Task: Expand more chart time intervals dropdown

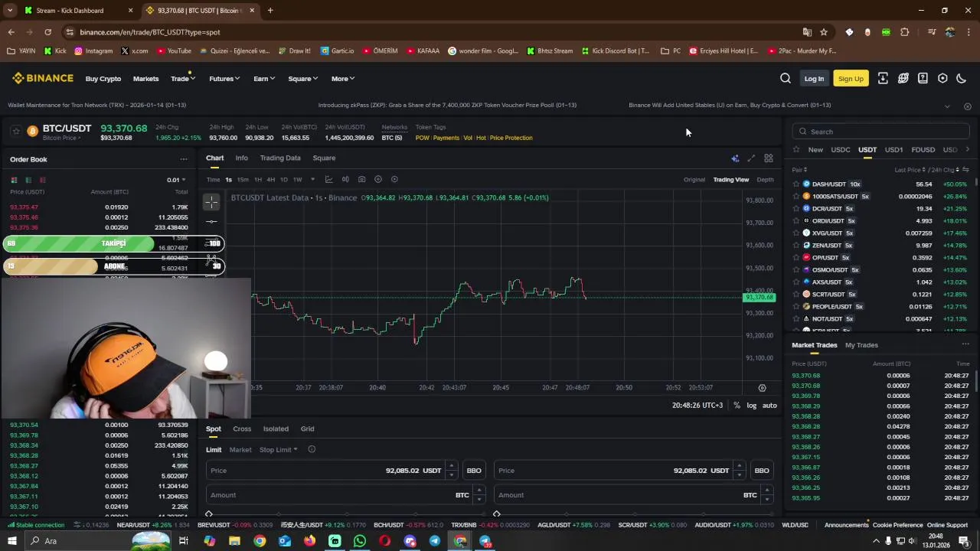Action: (x=312, y=179)
